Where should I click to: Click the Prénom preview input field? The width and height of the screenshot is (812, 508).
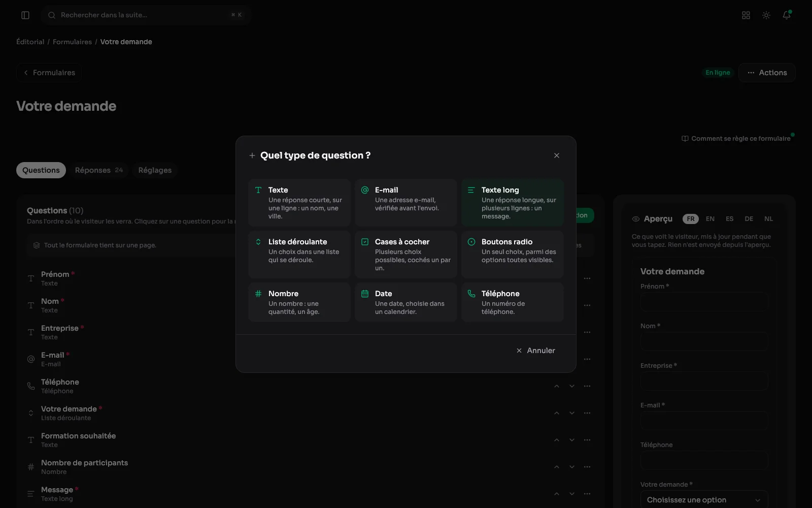point(704,302)
